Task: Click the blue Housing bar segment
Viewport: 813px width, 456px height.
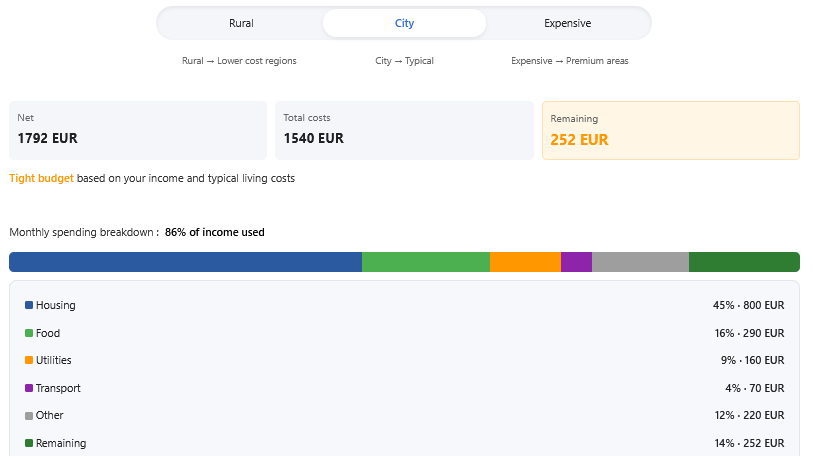Action: click(x=186, y=262)
